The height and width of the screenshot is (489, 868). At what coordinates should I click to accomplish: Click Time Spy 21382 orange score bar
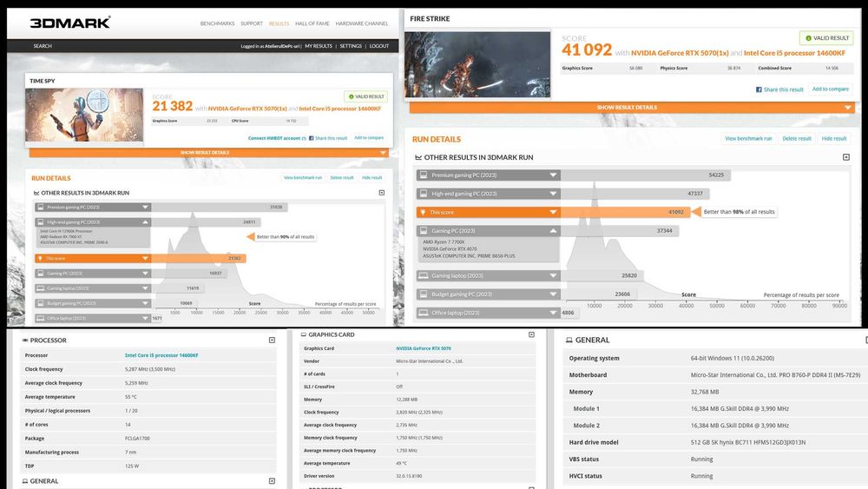coord(198,259)
